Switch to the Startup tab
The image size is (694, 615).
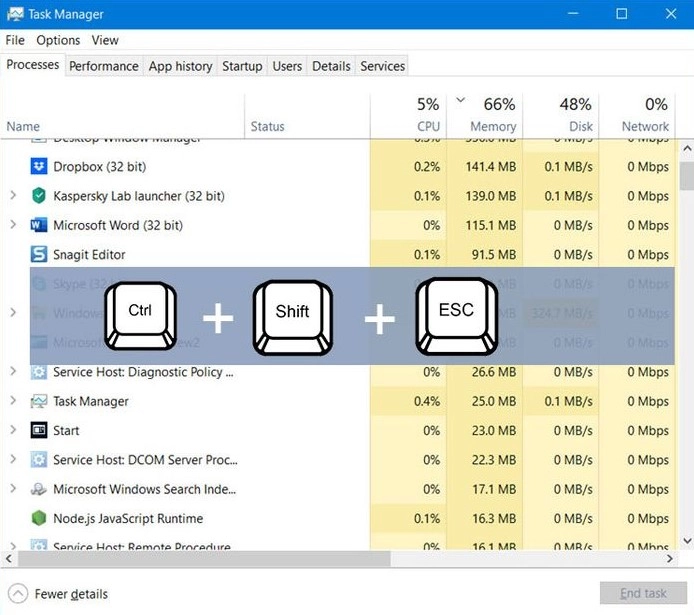[x=242, y=66]
